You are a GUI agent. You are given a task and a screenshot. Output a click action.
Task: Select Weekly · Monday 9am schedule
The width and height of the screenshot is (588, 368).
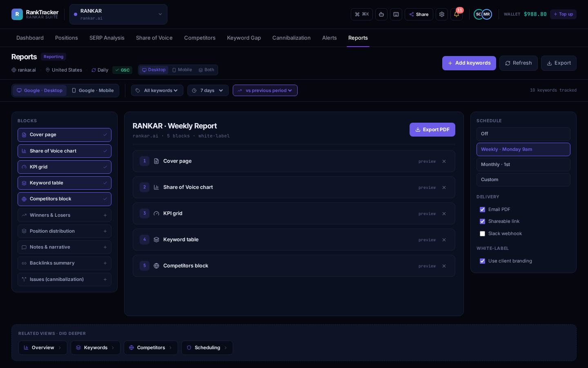(x=523, y=149)
